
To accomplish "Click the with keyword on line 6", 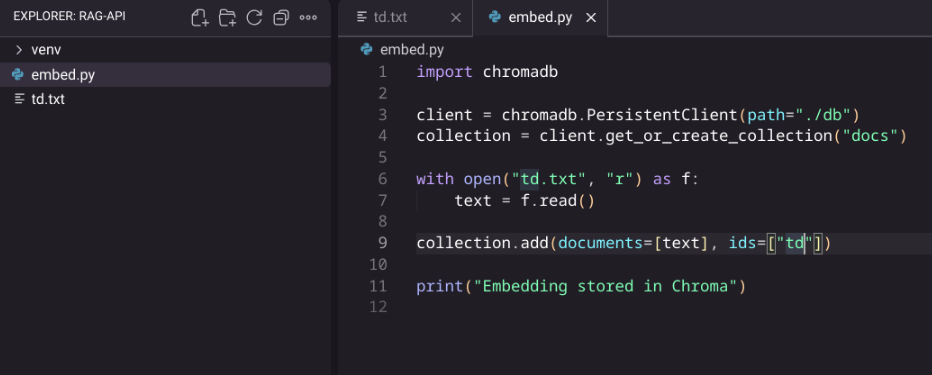I will 435,179.
